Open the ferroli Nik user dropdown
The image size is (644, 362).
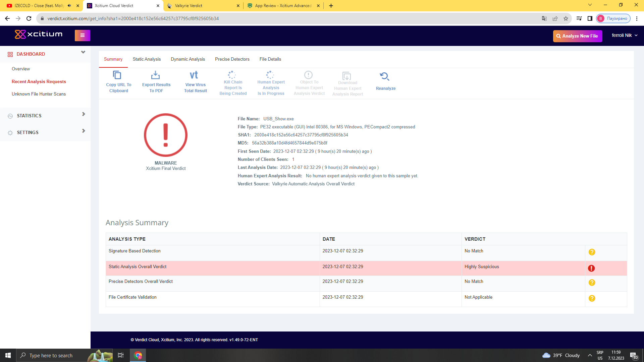click(625, 36)
